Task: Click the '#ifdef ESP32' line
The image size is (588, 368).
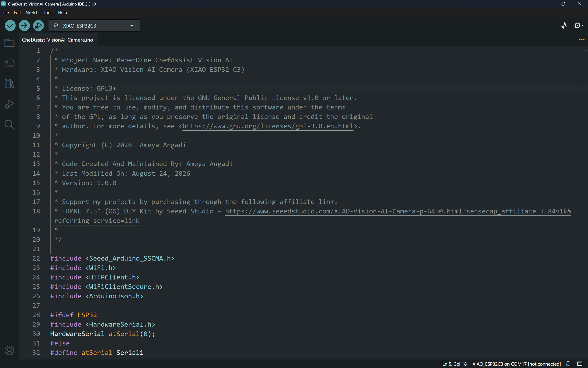Action: pyautogui.click(x=73, y=315)
